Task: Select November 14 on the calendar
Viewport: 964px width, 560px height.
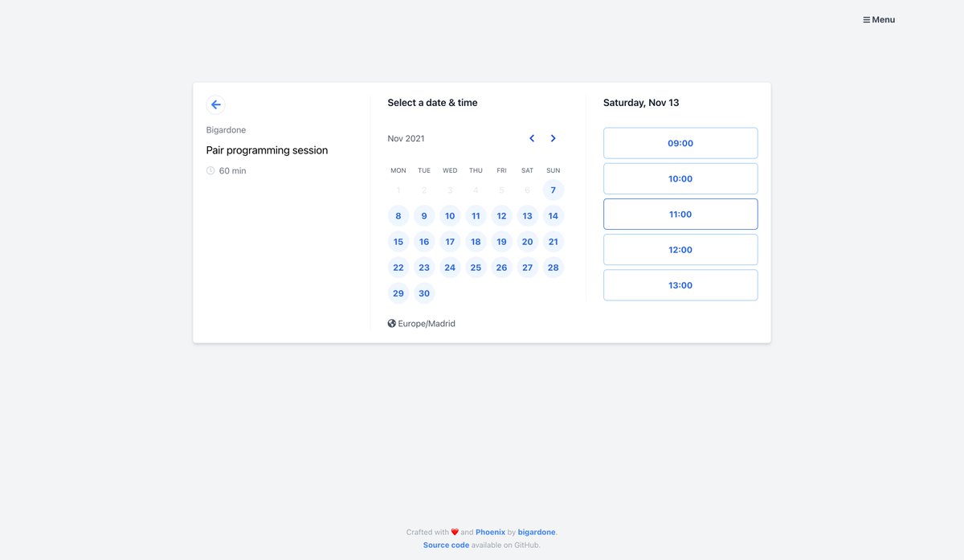Action: [x=553, y=216]
